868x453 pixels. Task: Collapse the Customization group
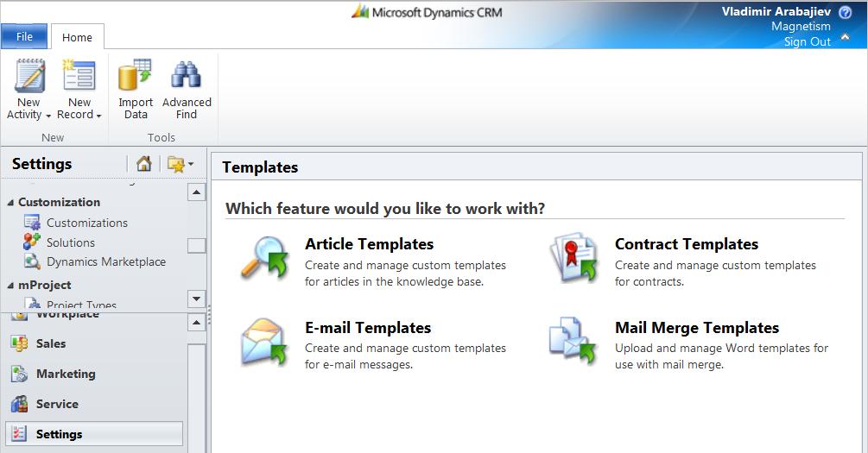[x=10, y=203]
